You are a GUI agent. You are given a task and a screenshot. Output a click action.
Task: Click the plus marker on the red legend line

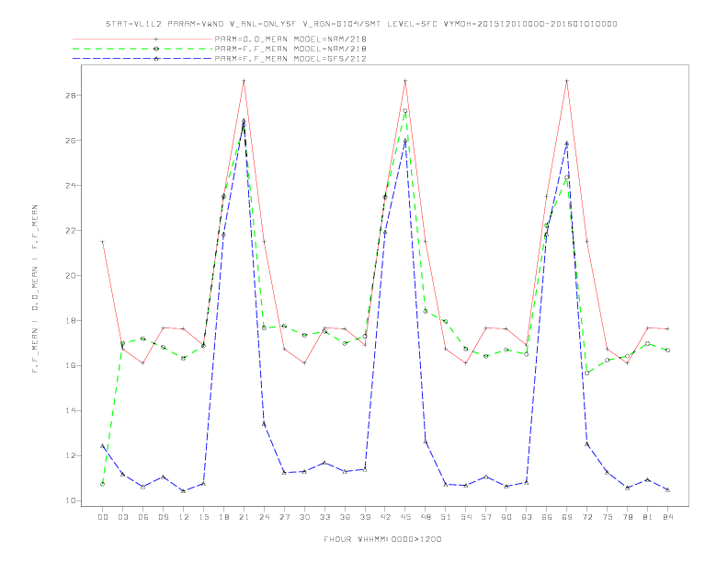click(x=156, y=39)
